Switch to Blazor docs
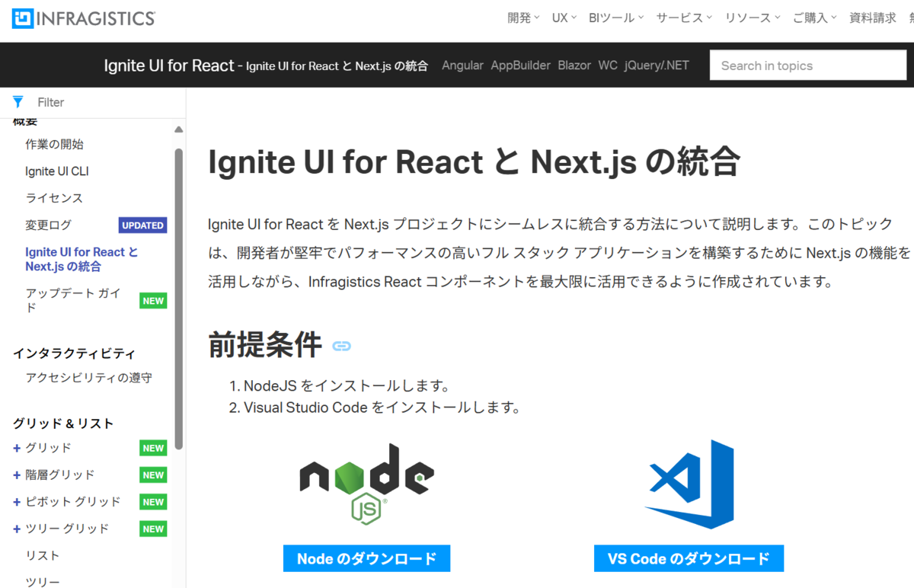Viewport: 914px width, 588px height. point(574,66)
